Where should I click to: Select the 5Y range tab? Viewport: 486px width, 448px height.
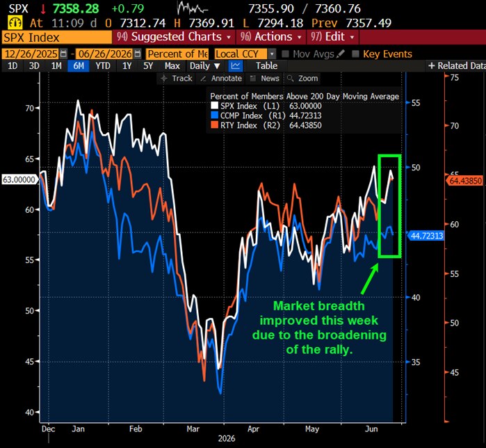click(x=148, y=65)
